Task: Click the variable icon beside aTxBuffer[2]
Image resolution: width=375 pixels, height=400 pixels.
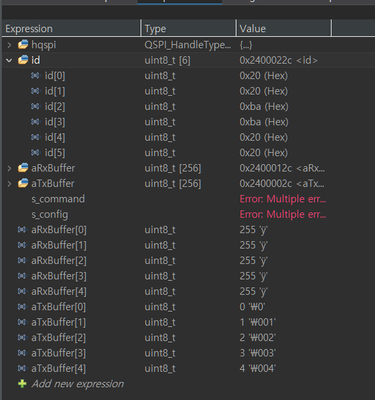Action: 22,338
